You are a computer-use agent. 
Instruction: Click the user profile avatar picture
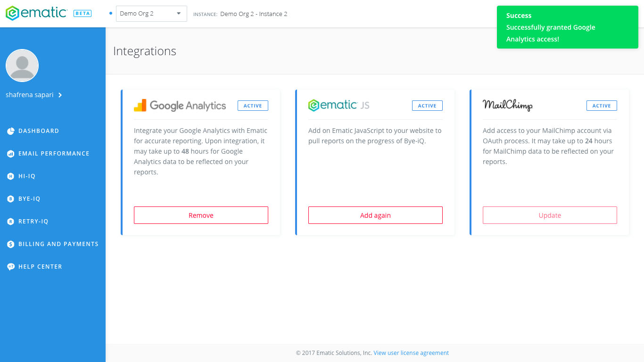pyautogui.click(x=22, y=66)
